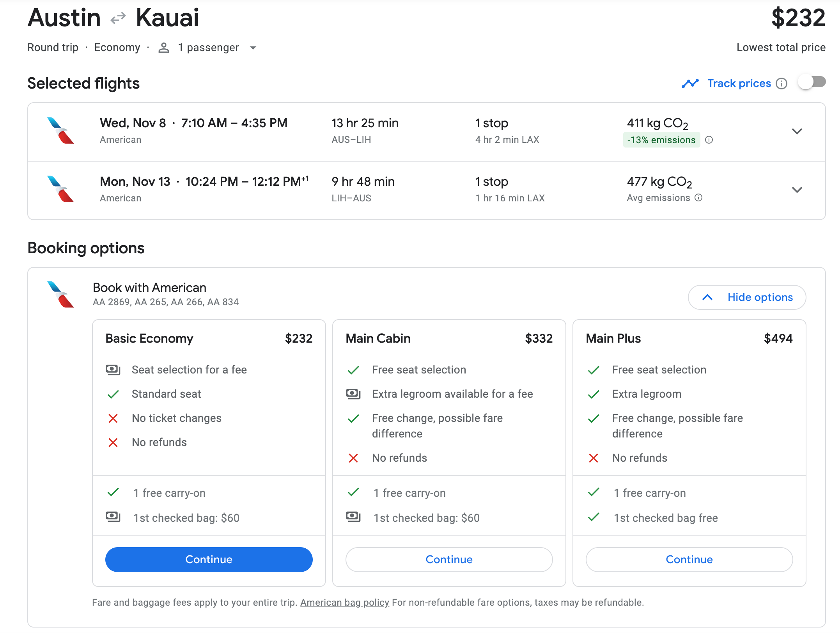Viewport: 840px width, 633px height.
Task: Collapse booking options with Hide options
Action: click(747, 297)
